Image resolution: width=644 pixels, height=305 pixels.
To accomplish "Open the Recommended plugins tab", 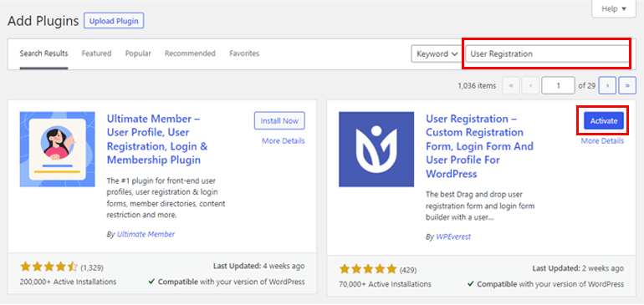I will point(190,53).
